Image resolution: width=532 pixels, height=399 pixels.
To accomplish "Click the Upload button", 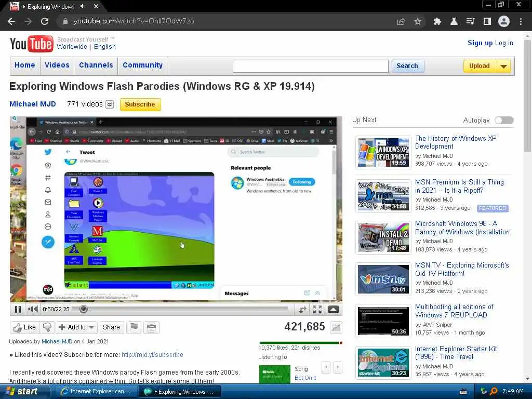I will pyautogui.click(x=480, y=66).
